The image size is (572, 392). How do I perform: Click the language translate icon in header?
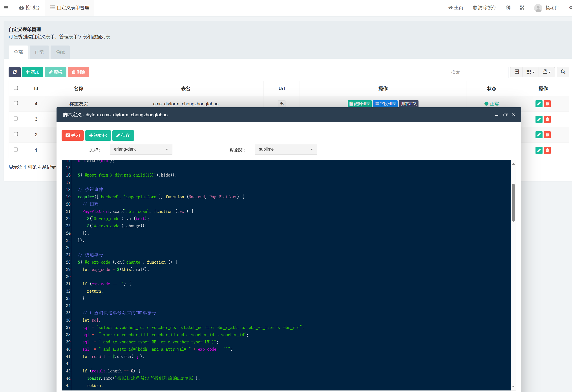pyautogui.click(x=508, y=8)
